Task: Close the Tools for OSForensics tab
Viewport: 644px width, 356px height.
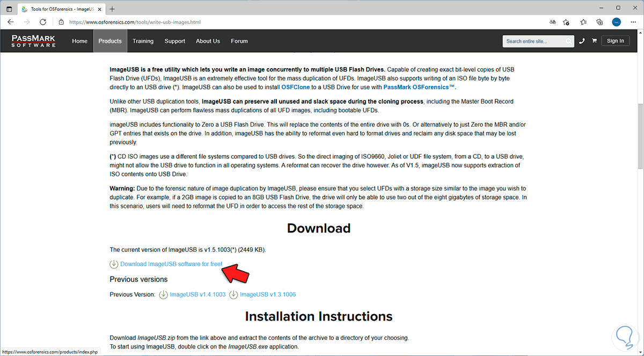Action: [x=100, y=9]
